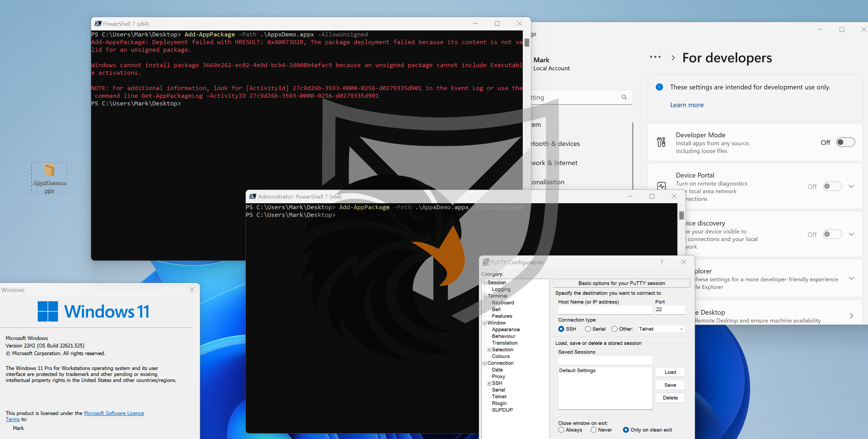Click Save button in PuTTY
Screen dimensions: 868x439
670,385
